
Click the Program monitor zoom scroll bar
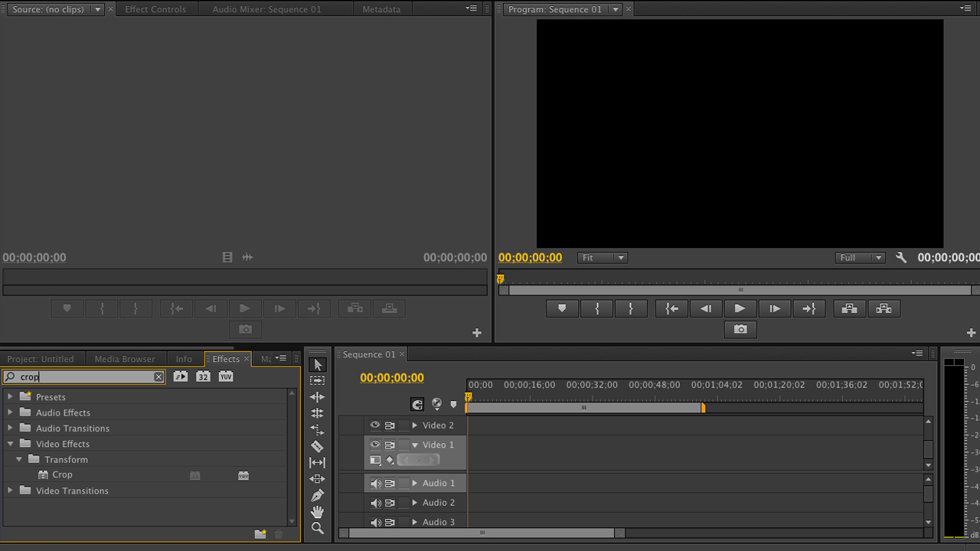tap(740, 290)
